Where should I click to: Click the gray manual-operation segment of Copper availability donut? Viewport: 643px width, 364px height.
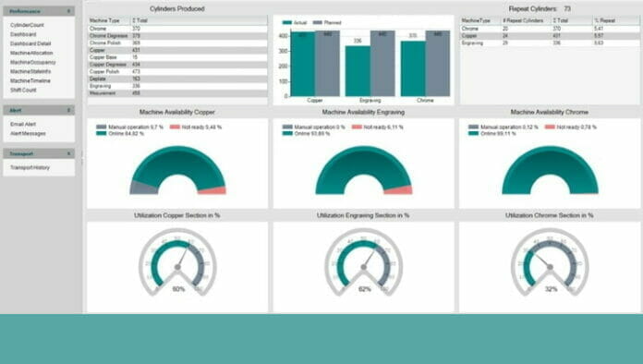(x=142, y=188)
